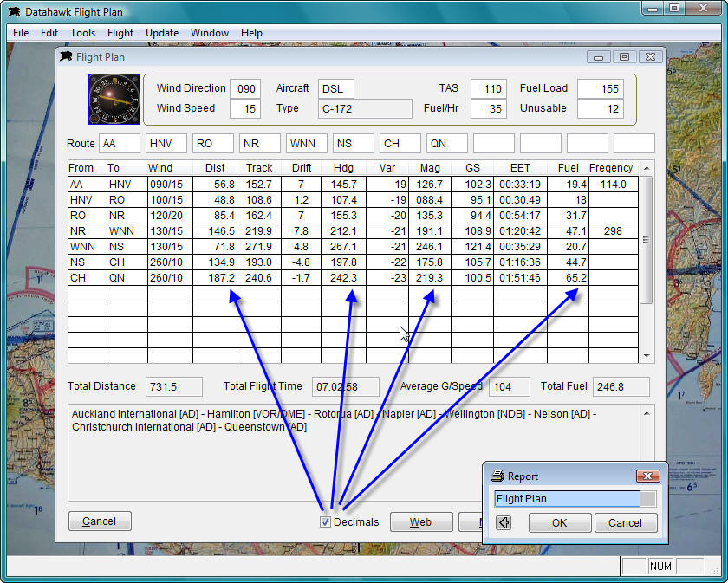Image resolution: width=728 pixels, height=583 pixels.
Task: Click the printer icon in the Report title bar
Action: coord(497,476)
